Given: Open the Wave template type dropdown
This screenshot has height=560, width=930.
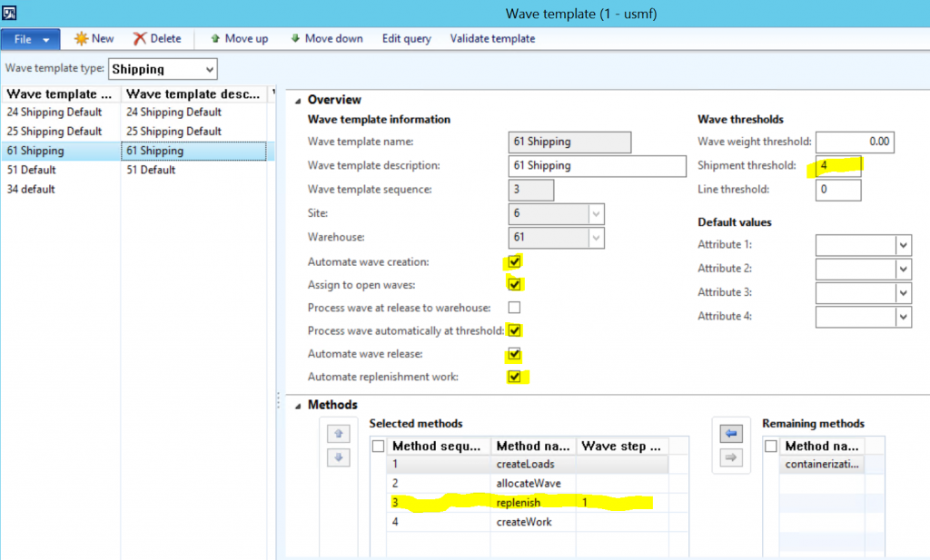Looking at the screenshot, I should pyautogui.click(x=210, y=69).
